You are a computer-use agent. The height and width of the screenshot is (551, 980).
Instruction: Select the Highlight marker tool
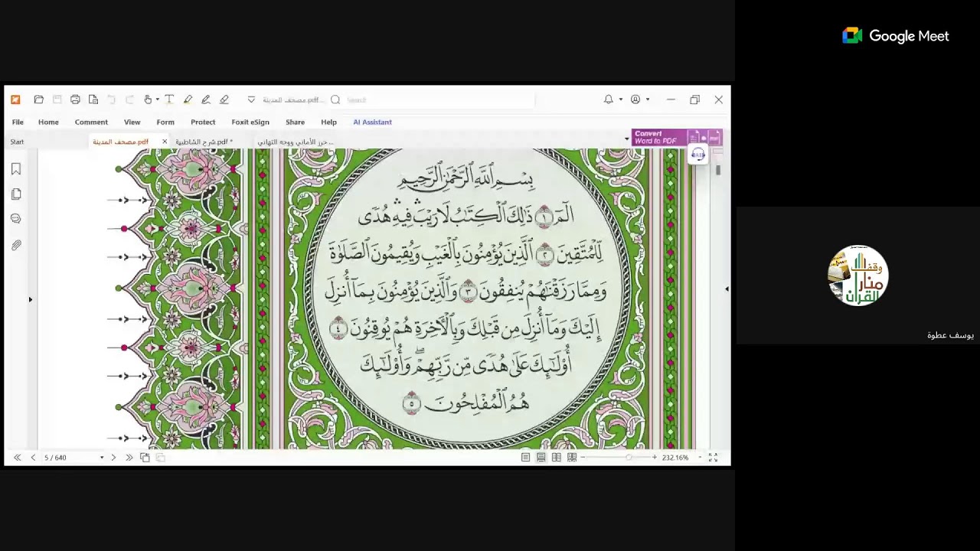click(x=188, y=99)
